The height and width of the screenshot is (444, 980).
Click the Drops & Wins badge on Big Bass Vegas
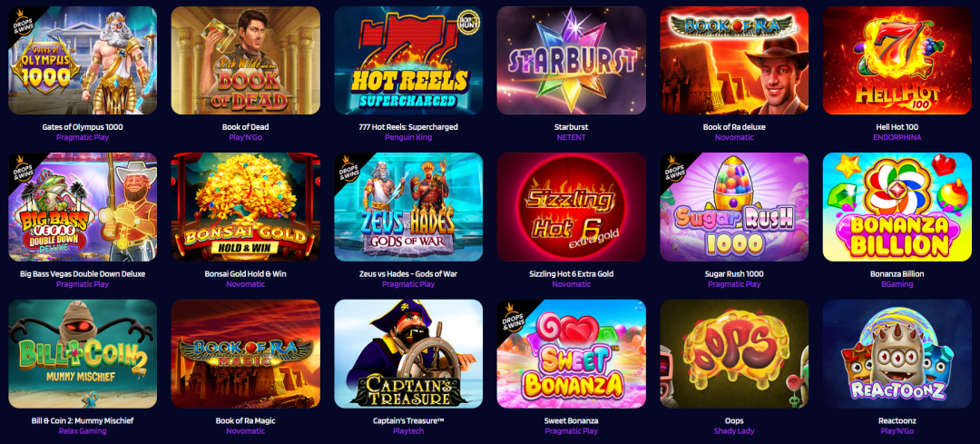click(23, 168)
